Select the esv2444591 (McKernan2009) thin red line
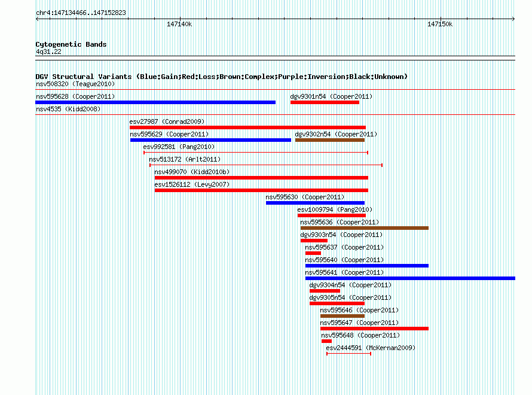The width and height of the screenshot is (532, 395). point(348,354)
